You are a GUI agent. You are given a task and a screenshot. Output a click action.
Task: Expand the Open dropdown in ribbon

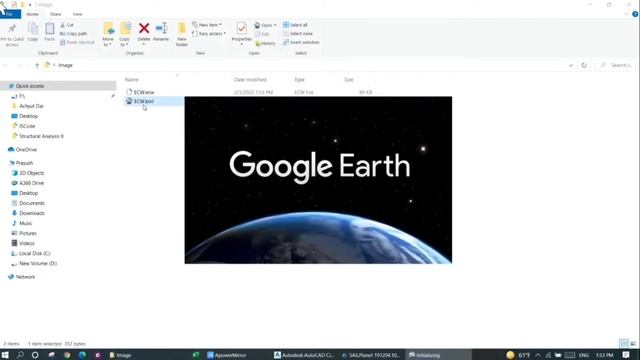pyautogui.click(x=265, y=25)
